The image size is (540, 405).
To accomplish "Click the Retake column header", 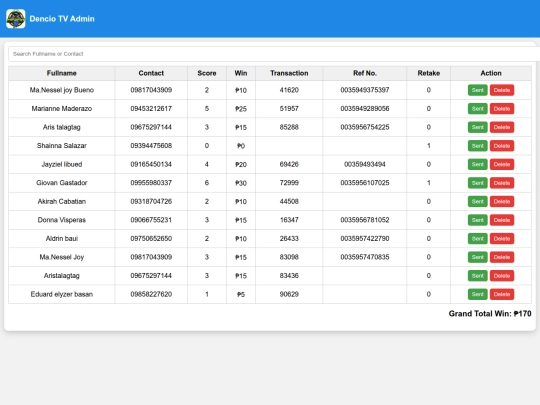I will pyautogui.click(x=428, y=73).
